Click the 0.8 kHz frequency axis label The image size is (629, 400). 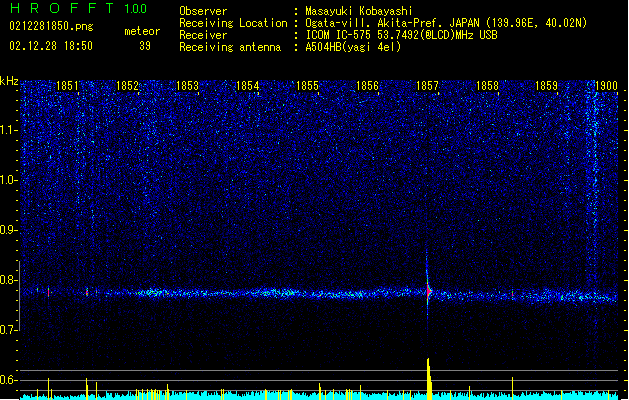click(x=9, y=280)
